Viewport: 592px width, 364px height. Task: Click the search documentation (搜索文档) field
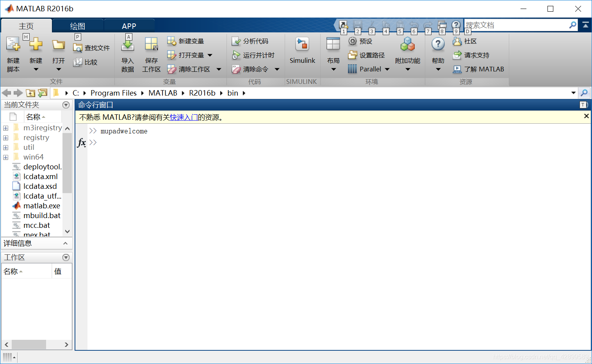pos(516,25)
